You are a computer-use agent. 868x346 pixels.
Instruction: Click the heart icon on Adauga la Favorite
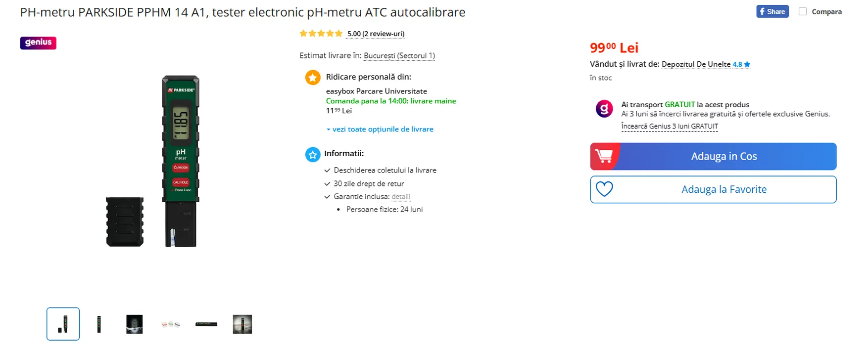coord(604,189)
